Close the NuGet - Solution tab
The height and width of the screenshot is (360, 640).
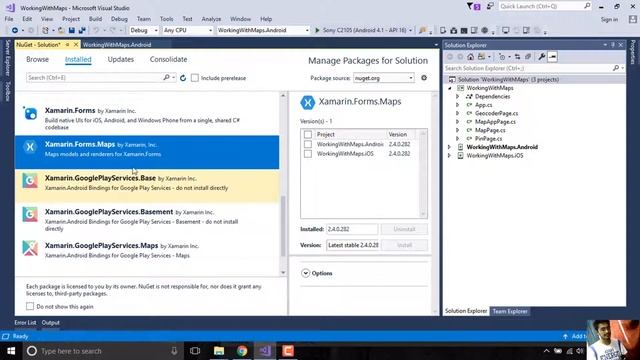pos(76,44)
